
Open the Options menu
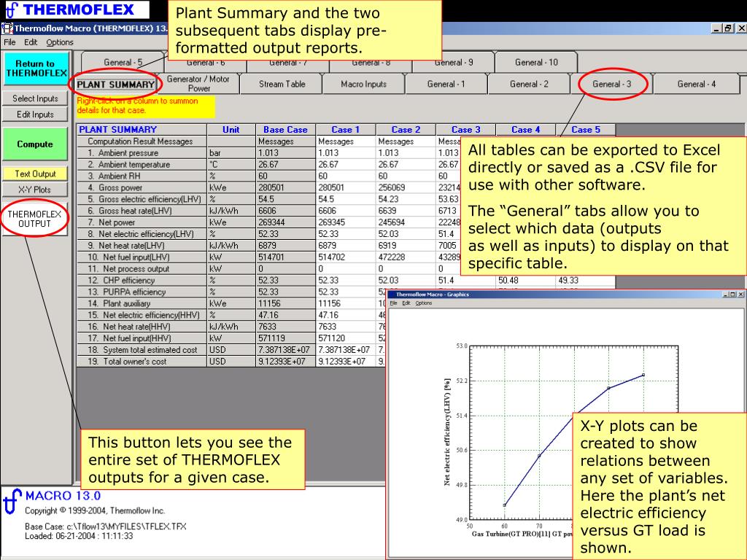(x=60, y=42)
